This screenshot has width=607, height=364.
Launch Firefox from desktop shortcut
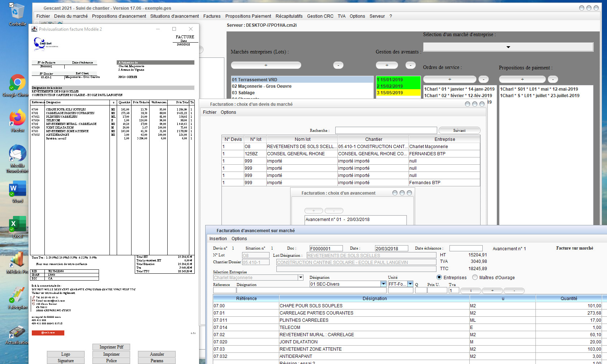pyautogui.click(x=17, y=121)
